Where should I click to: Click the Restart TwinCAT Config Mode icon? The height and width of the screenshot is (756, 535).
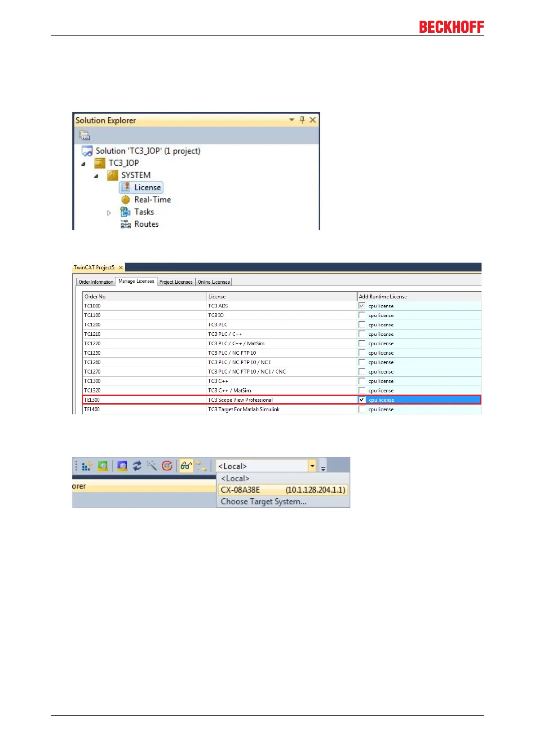tap(122, 466)
